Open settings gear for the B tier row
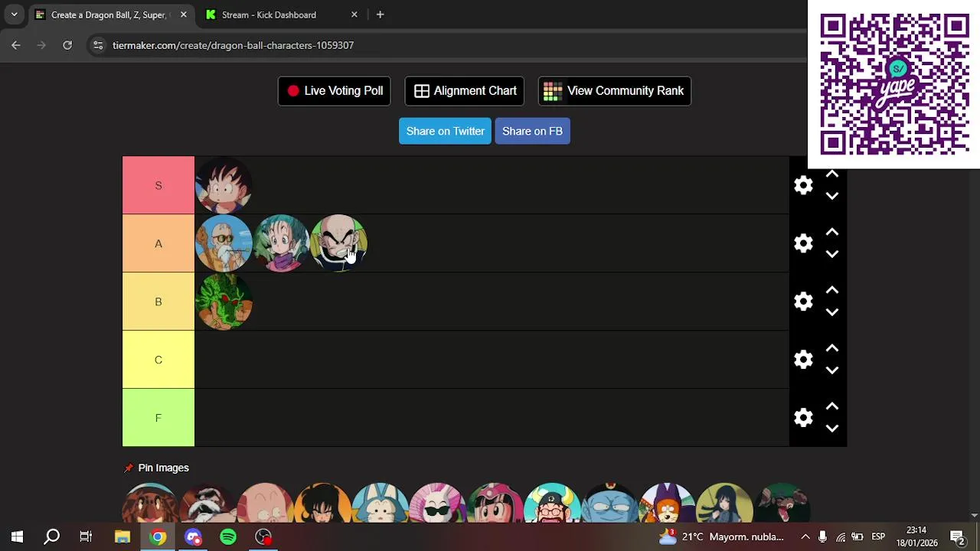The width and height of the screenshot is (980, 551). [x=803, y=302]
